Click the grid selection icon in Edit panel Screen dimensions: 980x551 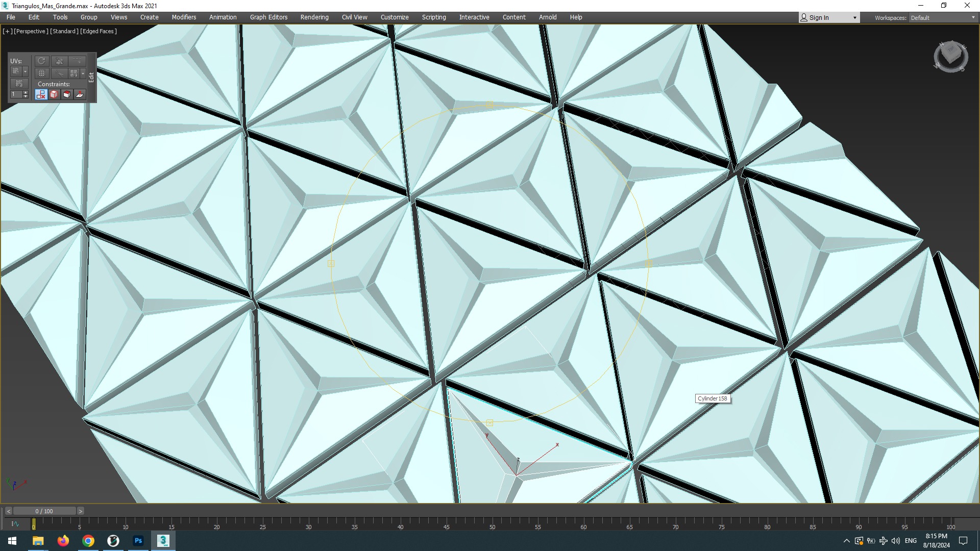42,73
